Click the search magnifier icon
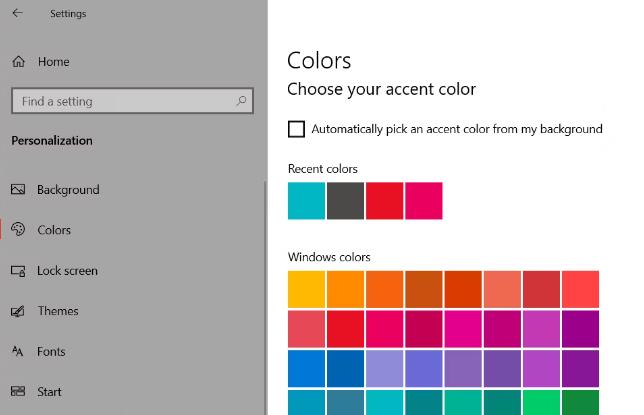 coord(242,101)
